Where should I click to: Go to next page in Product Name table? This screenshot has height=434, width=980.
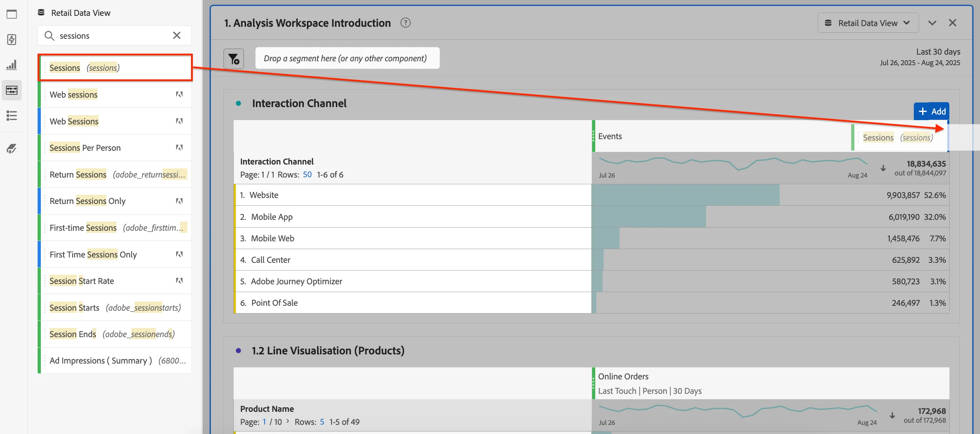point(288,421)
